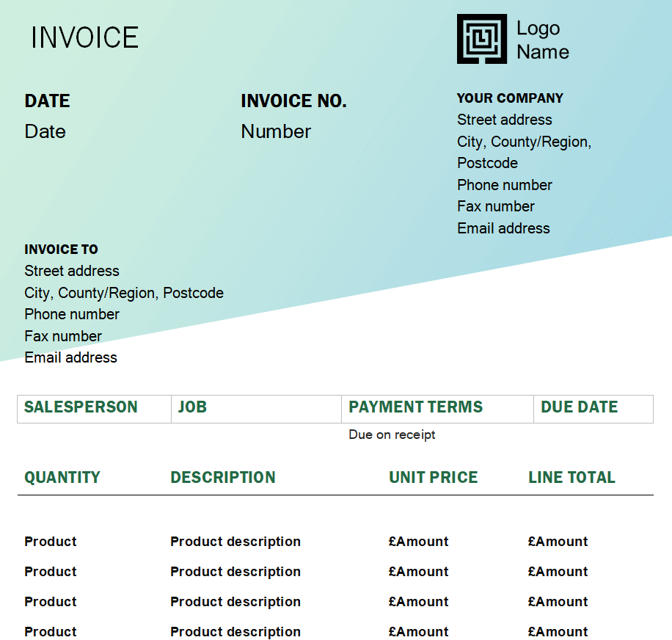This screenshot has width=672, height=640.
Task: Click the SALESPERSON table header cell
Action: coord(95,409)
